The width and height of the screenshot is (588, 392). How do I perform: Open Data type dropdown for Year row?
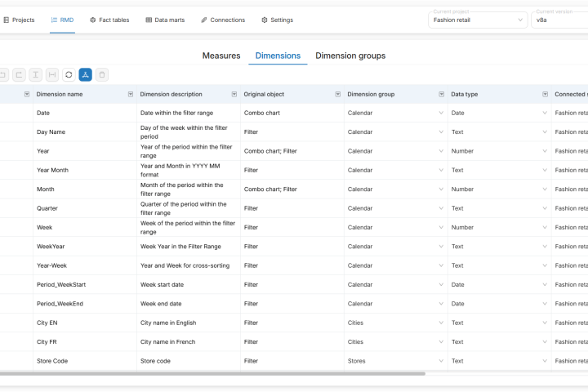[x=545, y=151]
